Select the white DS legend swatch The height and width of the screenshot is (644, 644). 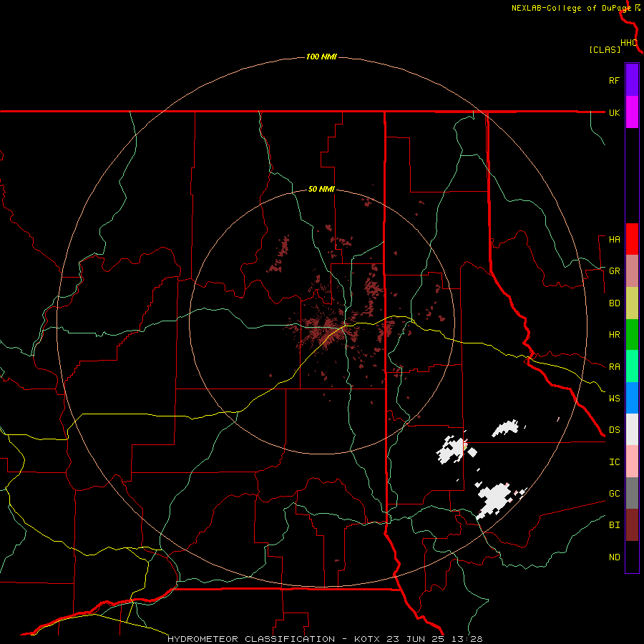pyautogui.click(x=632, y=429)
